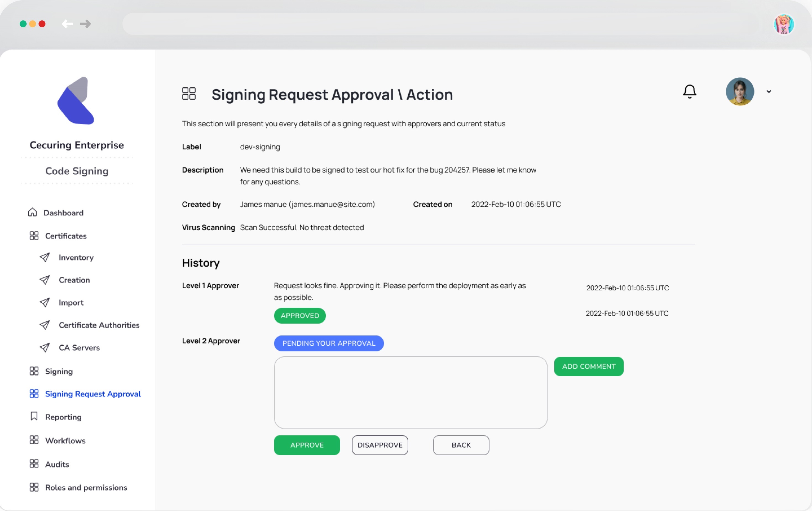Click the PENDING YOUR APPROVAL badge
Viewport: 812px width, 511px height.
pos(328,343)
